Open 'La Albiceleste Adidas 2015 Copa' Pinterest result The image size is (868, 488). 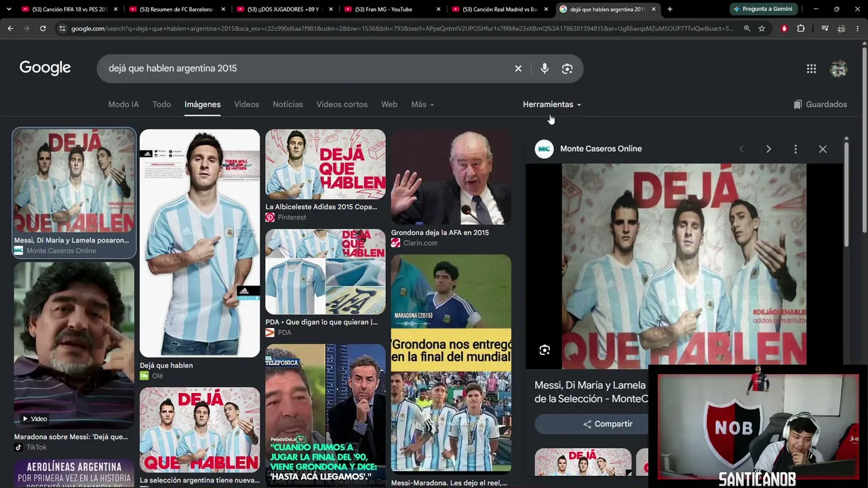321,207
